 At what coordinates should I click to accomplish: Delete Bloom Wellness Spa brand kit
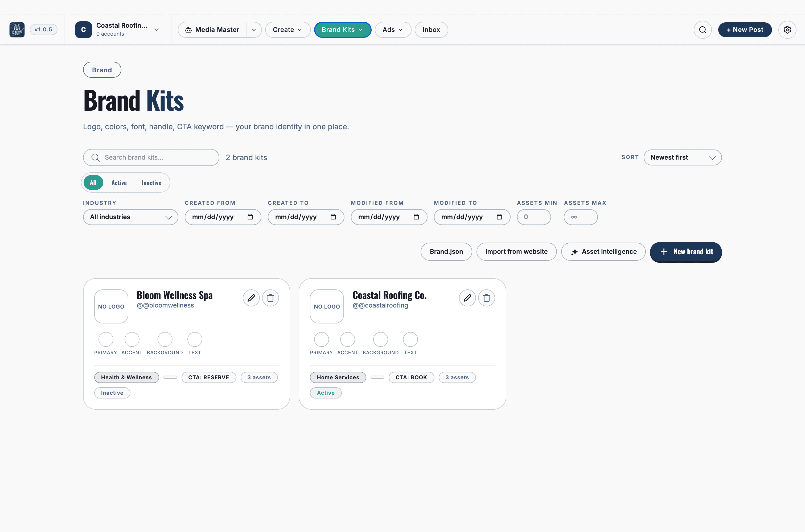tap(270, 298)
